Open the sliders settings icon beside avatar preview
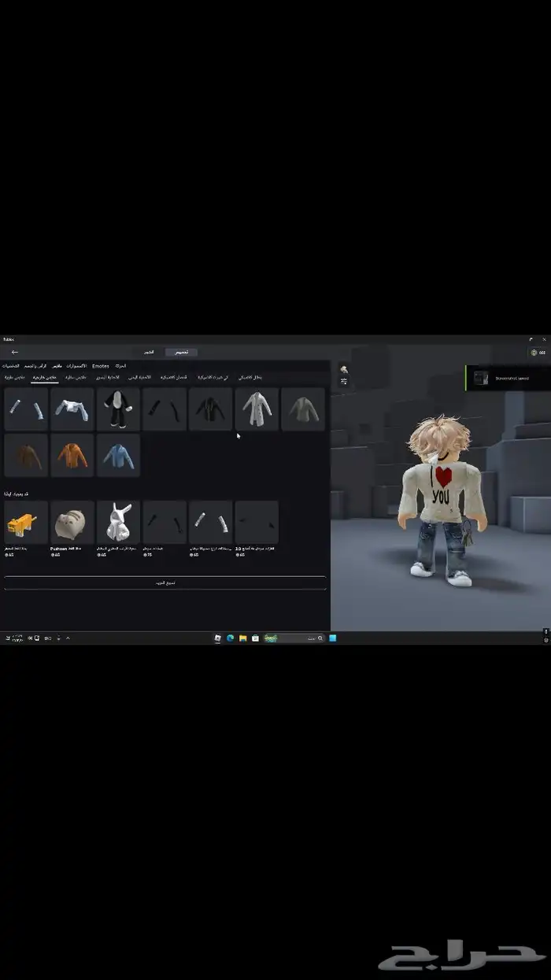551x980 pixels. [x=344, y=382]
